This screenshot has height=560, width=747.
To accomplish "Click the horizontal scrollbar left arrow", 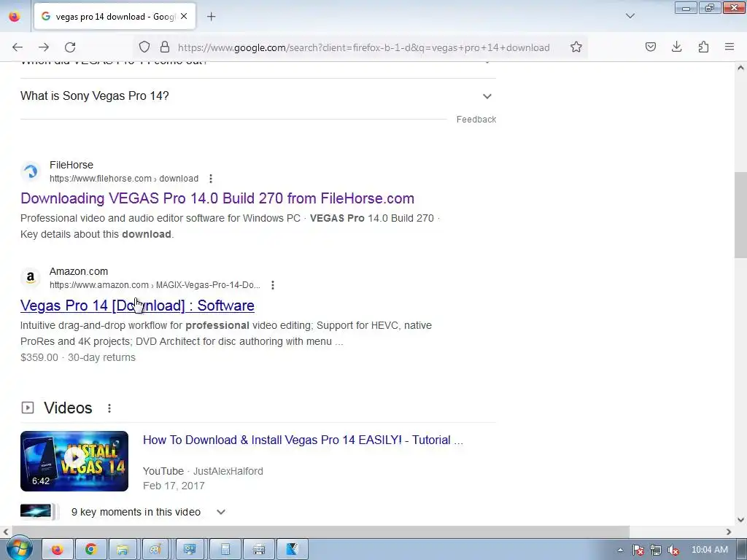I will [5, 532].
